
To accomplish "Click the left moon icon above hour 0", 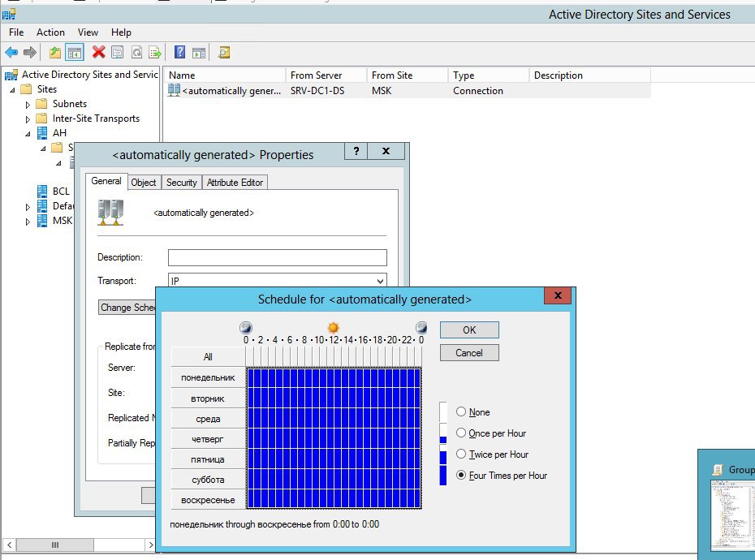I will point(245,328).
